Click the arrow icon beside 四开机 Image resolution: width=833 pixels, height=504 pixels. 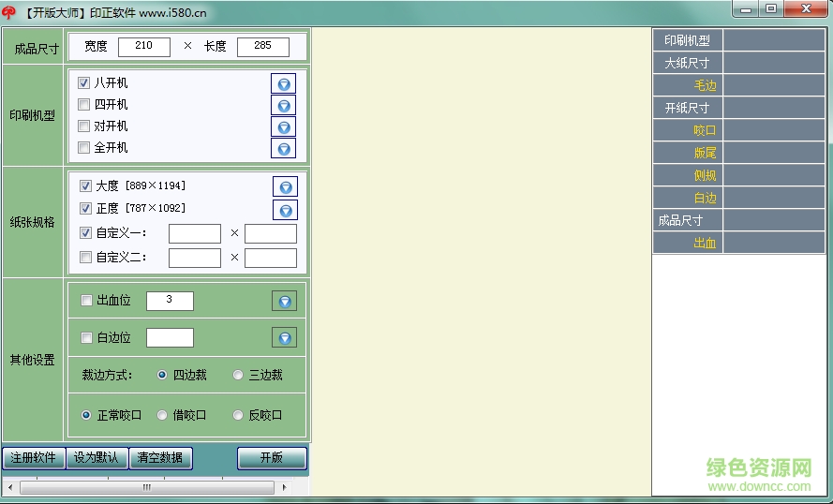click(283, 105)
